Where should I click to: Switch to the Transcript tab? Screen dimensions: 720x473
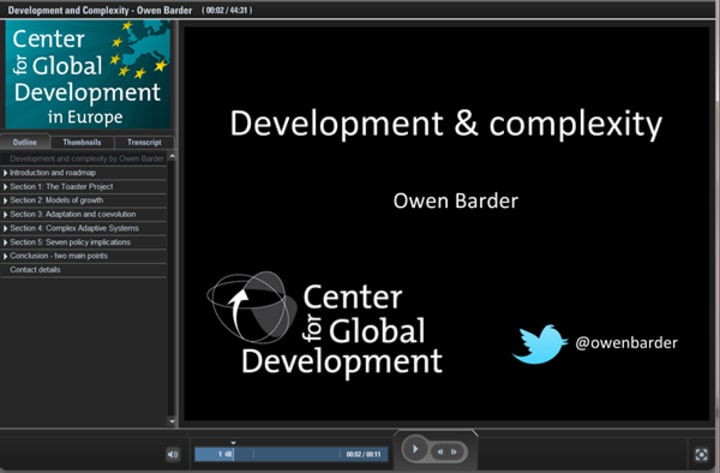144,142
